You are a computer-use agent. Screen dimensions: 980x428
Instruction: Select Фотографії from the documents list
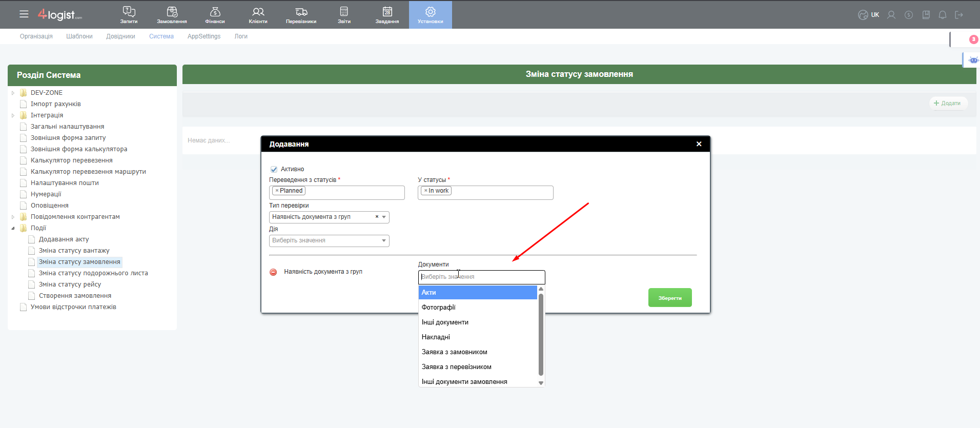click(x=439, y=308)
